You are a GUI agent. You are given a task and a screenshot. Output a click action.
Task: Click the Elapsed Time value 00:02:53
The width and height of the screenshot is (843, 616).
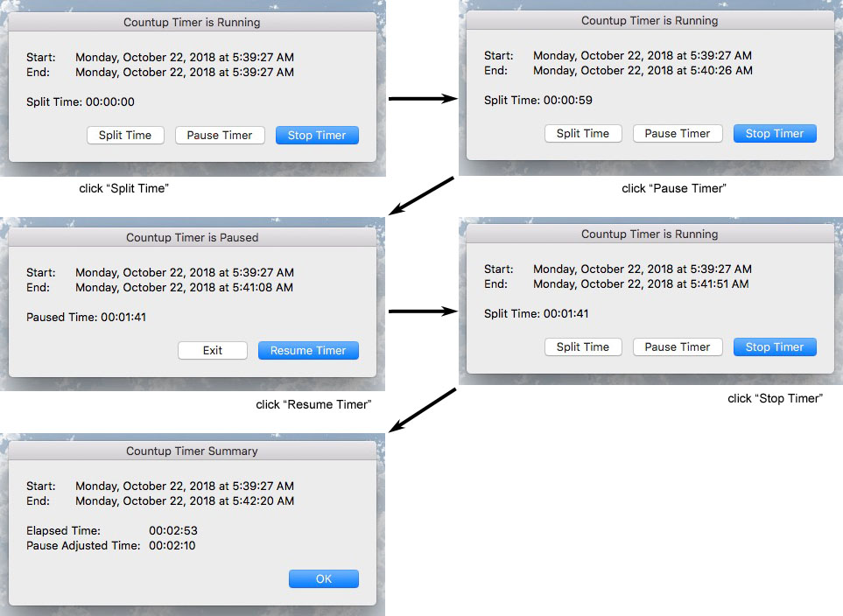point(173,531)
